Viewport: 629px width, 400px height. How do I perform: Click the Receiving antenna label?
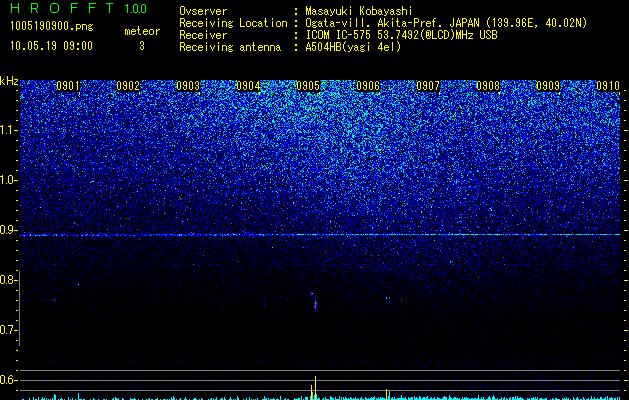[x=230, y=47]
